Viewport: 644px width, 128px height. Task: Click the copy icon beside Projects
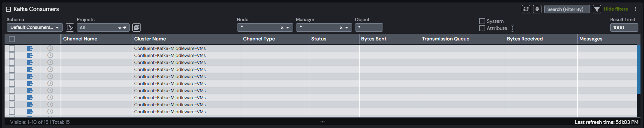click(x=137, y=27)
